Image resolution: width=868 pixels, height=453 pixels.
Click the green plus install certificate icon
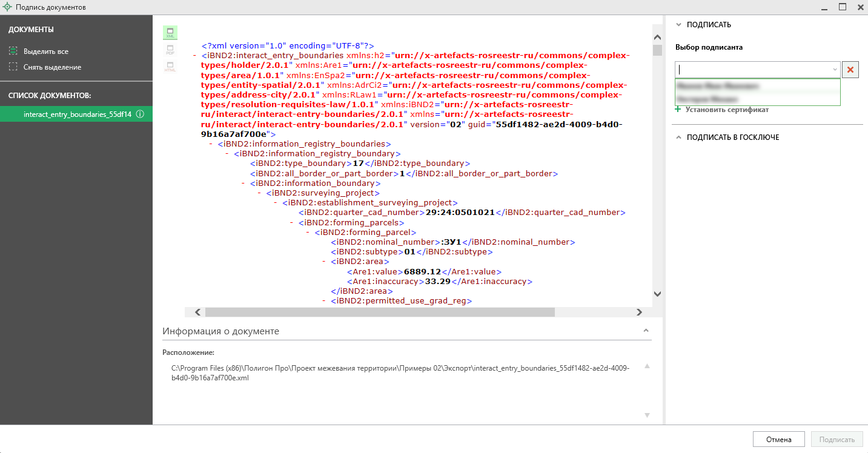[678, 110]
